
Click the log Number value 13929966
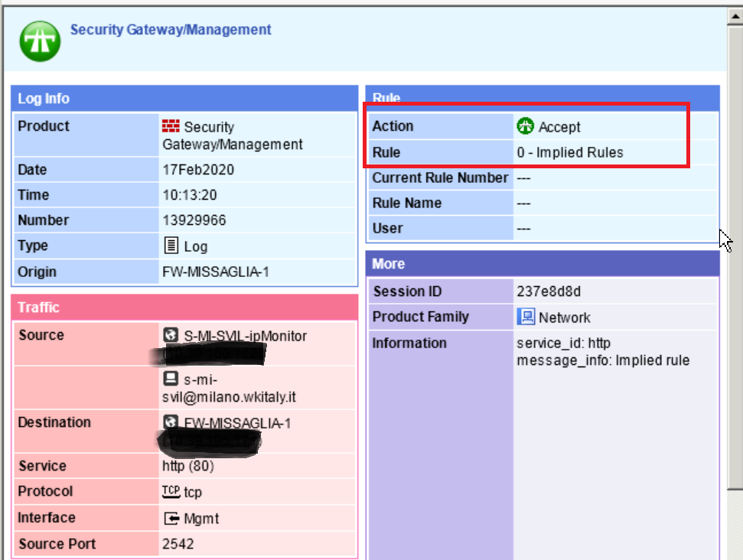point(194,220)
